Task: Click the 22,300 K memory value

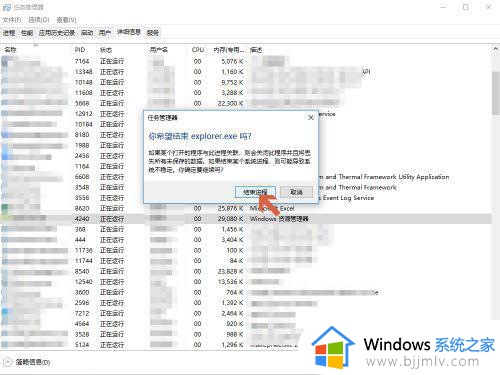Action: [231, 104]
